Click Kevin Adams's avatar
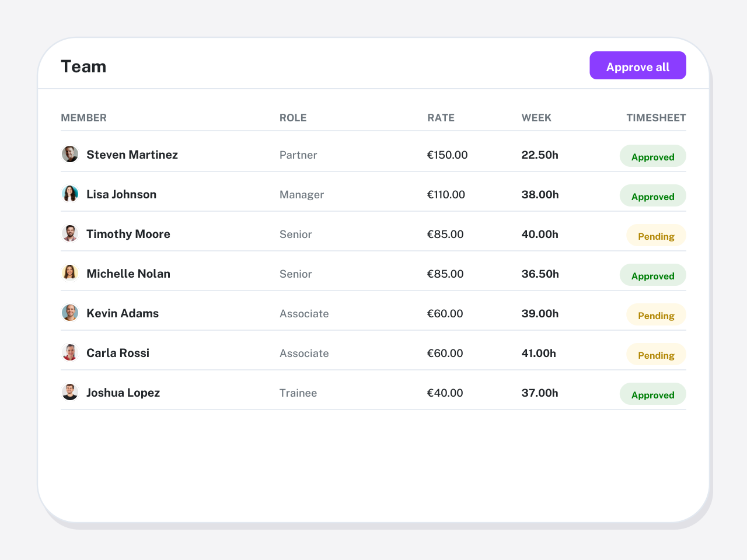Image resolution: width=747 pixels, height=560 pixels. coord(70,313)
